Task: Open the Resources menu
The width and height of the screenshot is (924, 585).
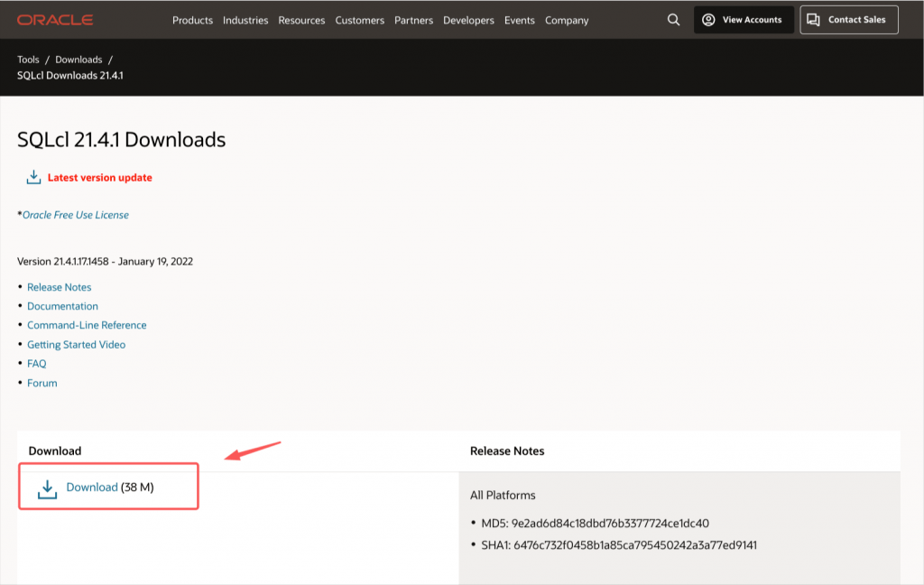Action: point(301,20)
